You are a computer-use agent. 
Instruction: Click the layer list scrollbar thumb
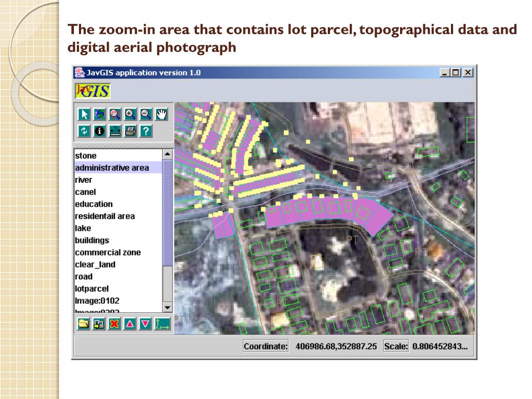click(x=167, y=212)
